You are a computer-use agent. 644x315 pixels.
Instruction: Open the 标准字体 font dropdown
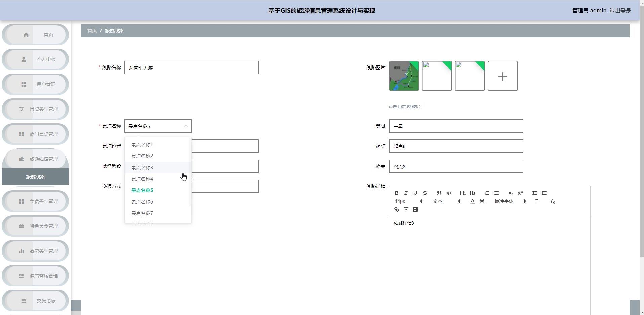coord(510,201)
